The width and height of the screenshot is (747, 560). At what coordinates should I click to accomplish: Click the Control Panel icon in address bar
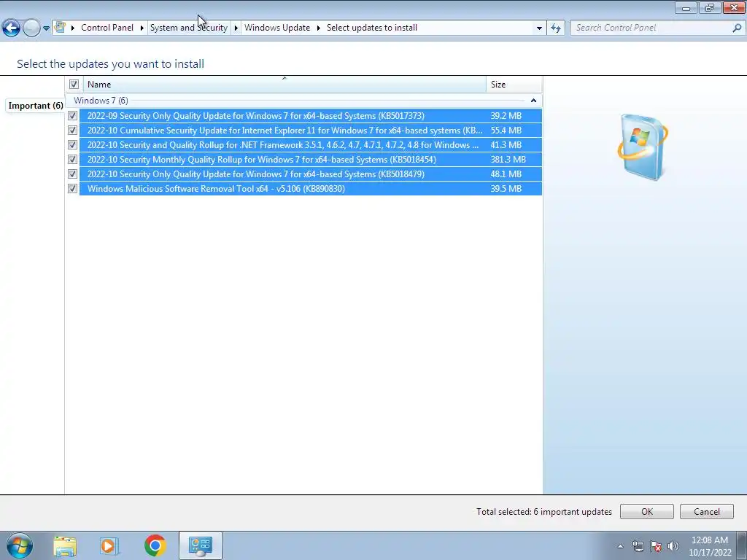[60, 27]
